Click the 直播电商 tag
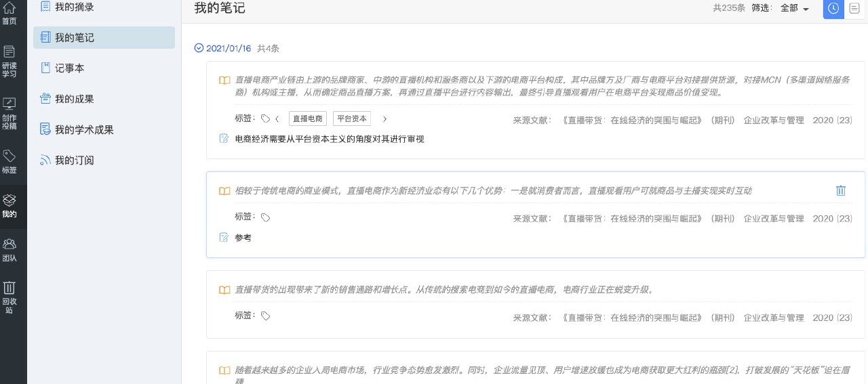 pyautogui.click(x=308, y=119)
